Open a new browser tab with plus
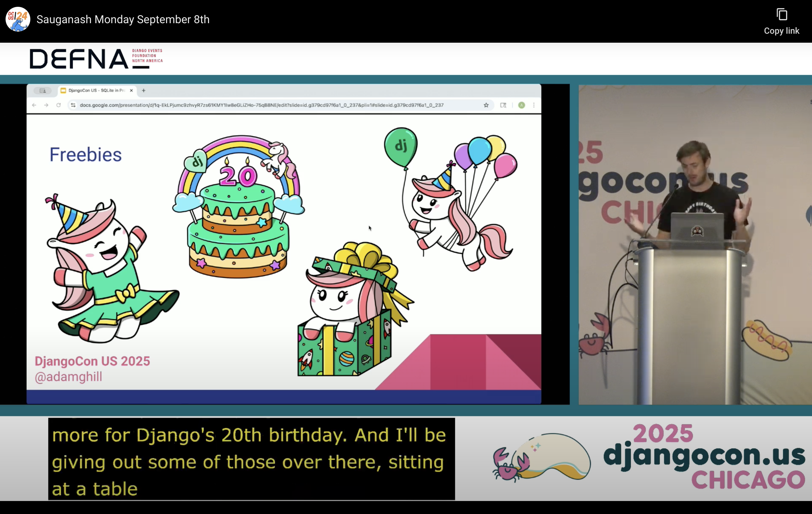This screenshot has height=514, width=812. coord(144,90)
